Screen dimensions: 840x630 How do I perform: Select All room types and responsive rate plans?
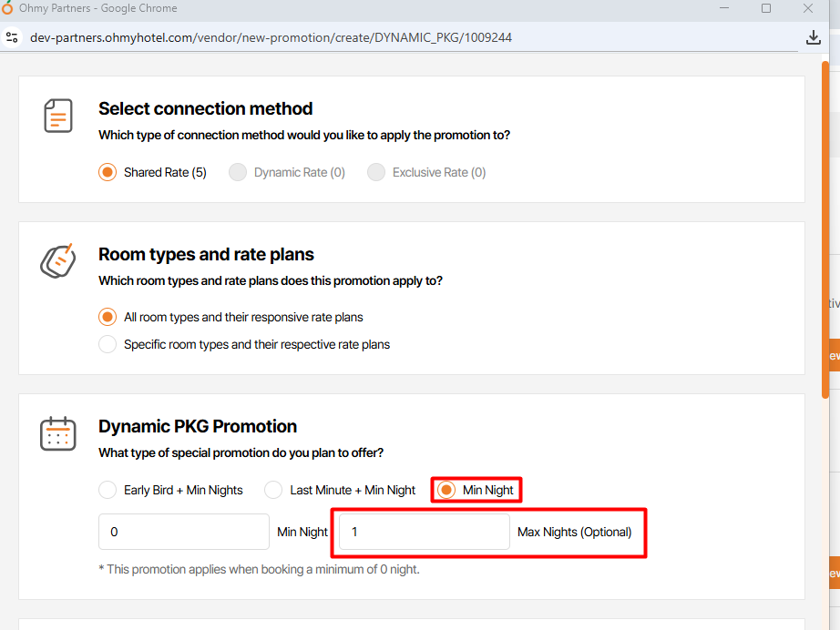[x=108, y=317]
